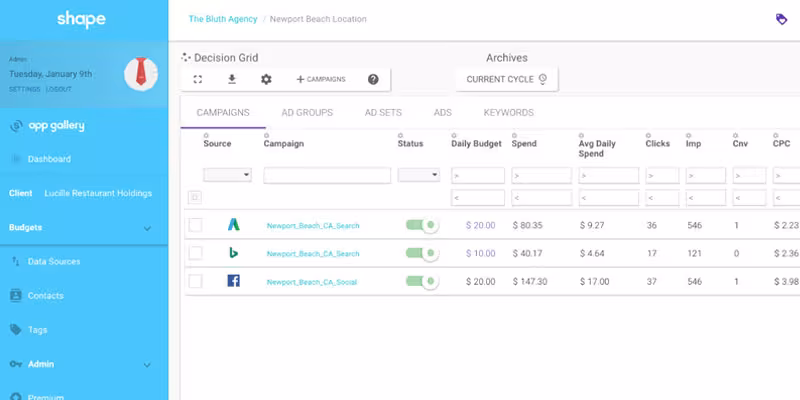Click the Spend less-than filter field
Viewport: 800px width, 400px height.
coord(541,197)
